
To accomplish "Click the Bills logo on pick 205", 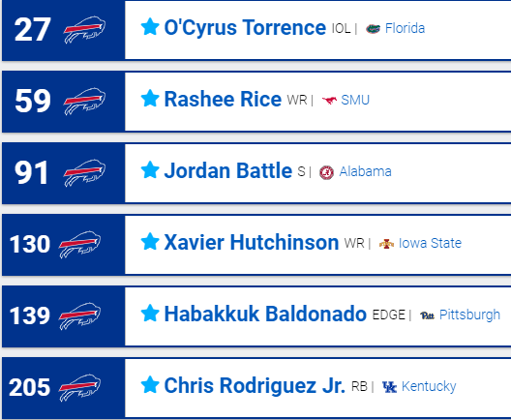I will click(79, 388).
